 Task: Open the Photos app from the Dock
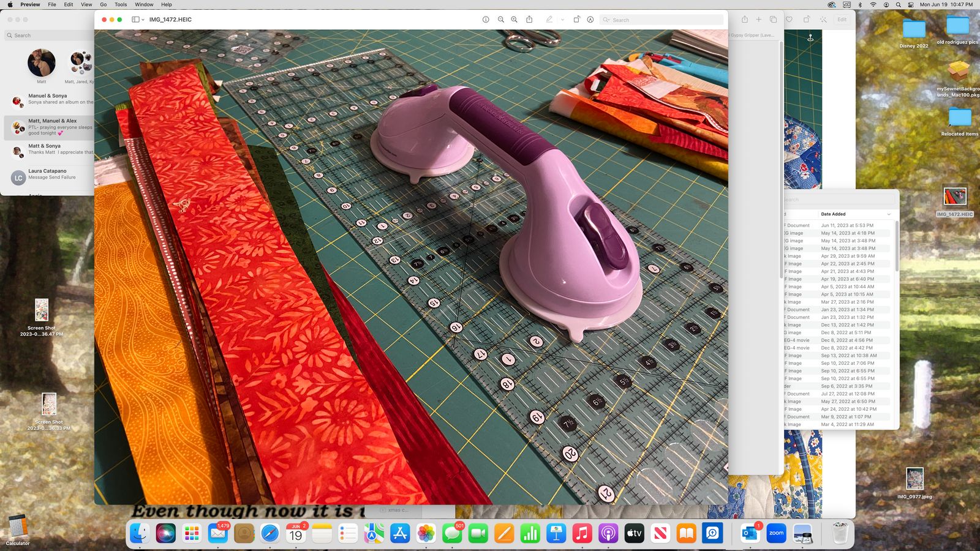tap(426, 533)
